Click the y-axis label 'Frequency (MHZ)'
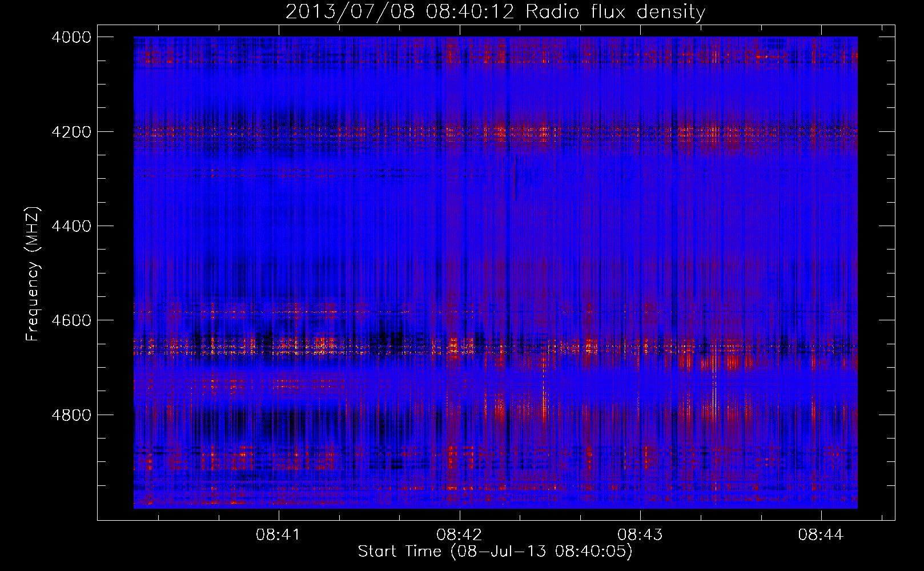Image resolution: width=924 pixels, height=571 pixels. pos(33,274)
